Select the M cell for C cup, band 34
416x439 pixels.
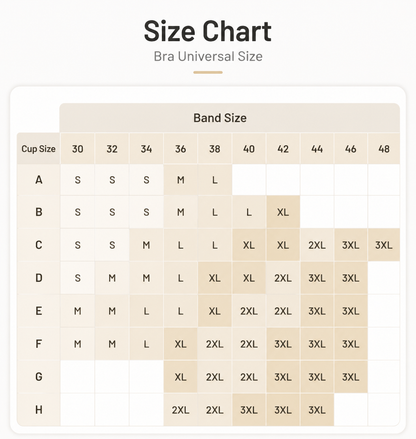point(146,245)
